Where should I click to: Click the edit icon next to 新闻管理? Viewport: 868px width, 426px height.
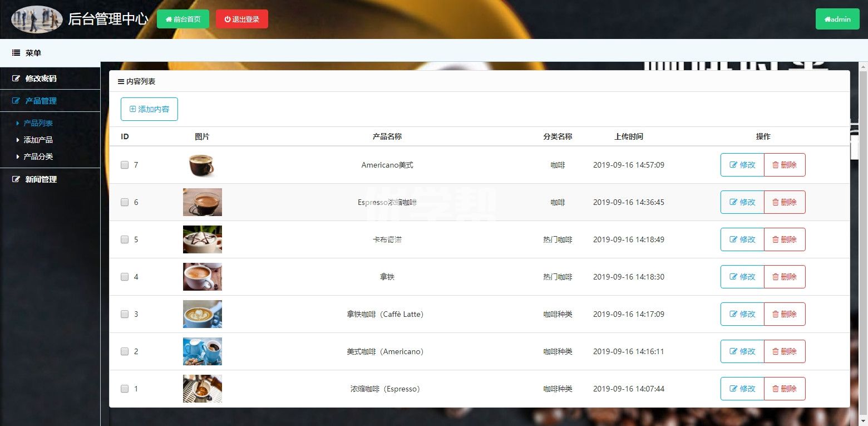tap(16, 179)
